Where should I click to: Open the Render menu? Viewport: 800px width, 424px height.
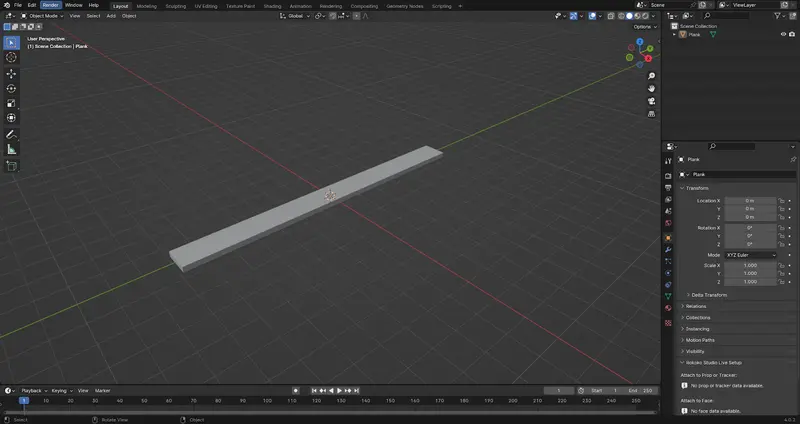[x=50, y=5]
